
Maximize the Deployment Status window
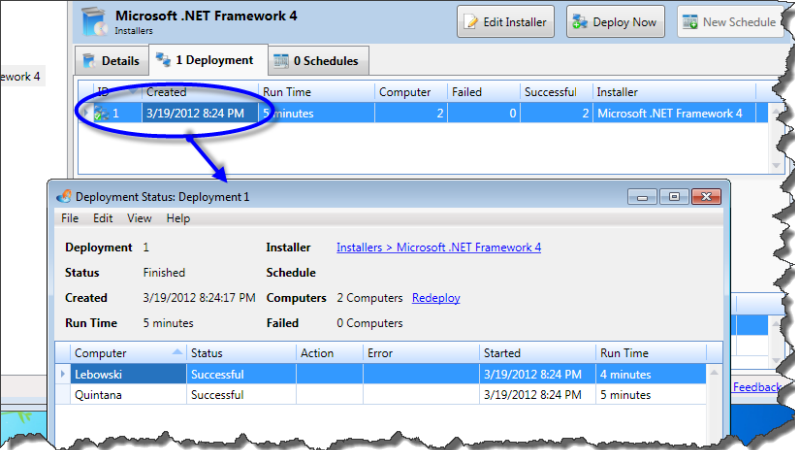coord(674,197)
